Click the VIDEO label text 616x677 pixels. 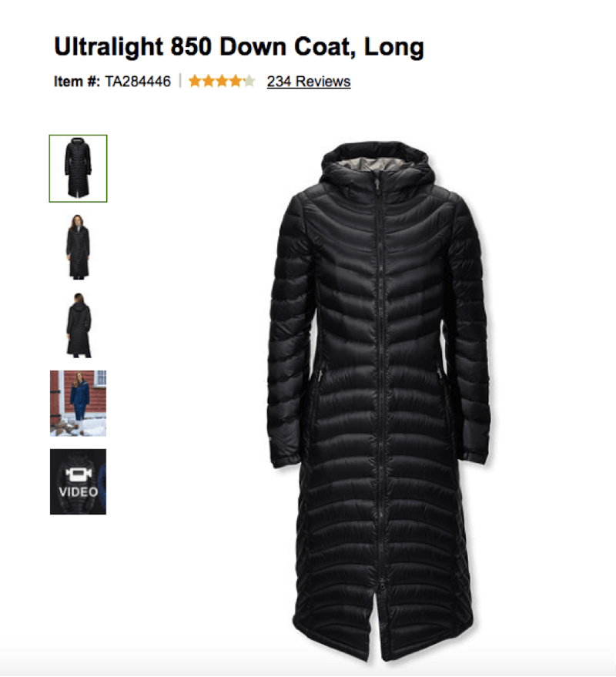coord(78,492)
